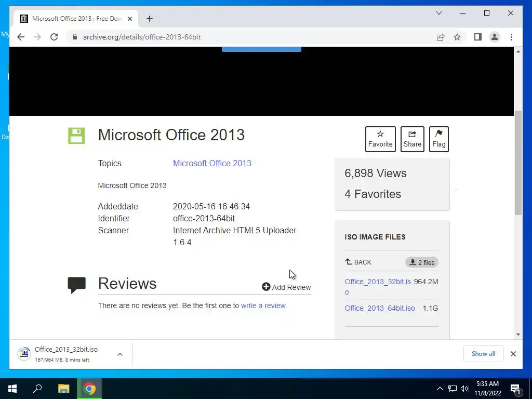Click the ISO IMAGE FILES heading
The width and height of the screenshot is (532, 399).
pyautogui.click(x=375, y=237)
